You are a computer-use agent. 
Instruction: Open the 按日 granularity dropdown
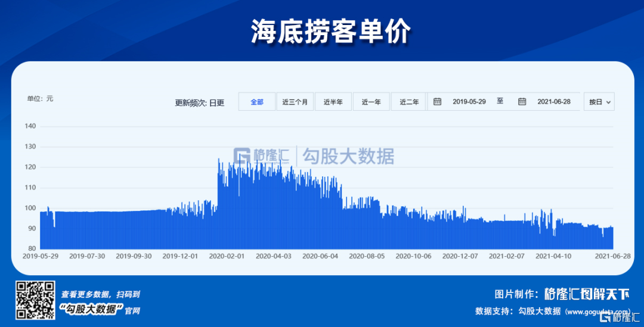point(599,102)
